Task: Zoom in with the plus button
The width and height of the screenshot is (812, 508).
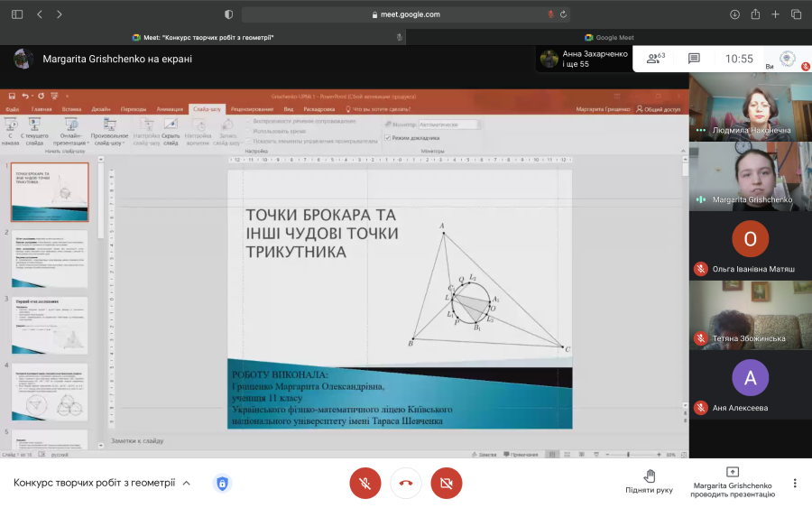Action: pos(659,455)
